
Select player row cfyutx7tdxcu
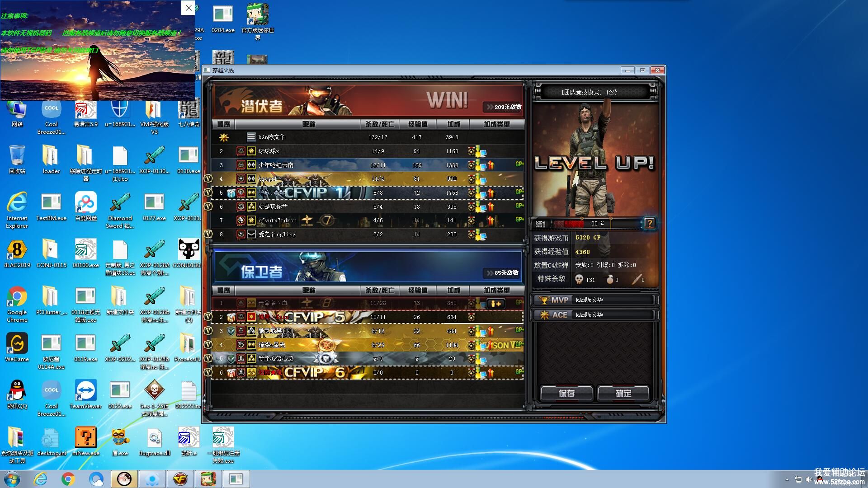[368, 221]
